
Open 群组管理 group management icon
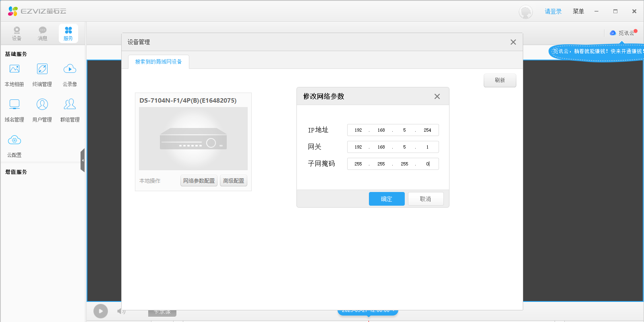(x=70, y=105)
